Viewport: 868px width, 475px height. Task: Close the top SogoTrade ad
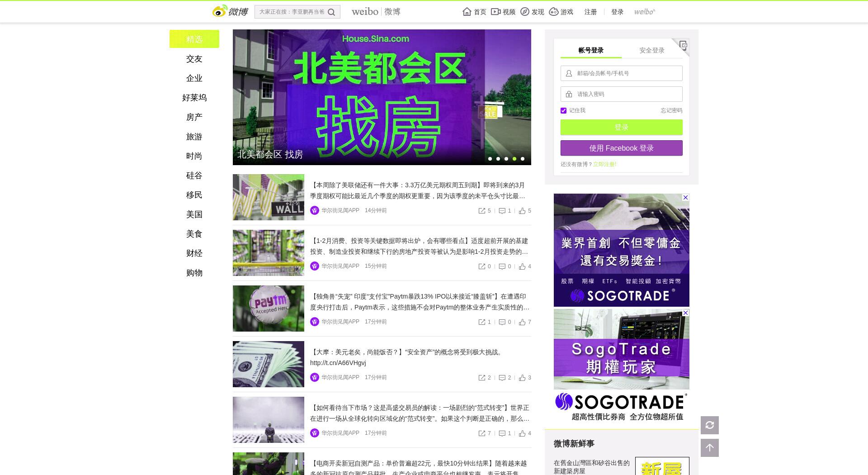point(685,197)
